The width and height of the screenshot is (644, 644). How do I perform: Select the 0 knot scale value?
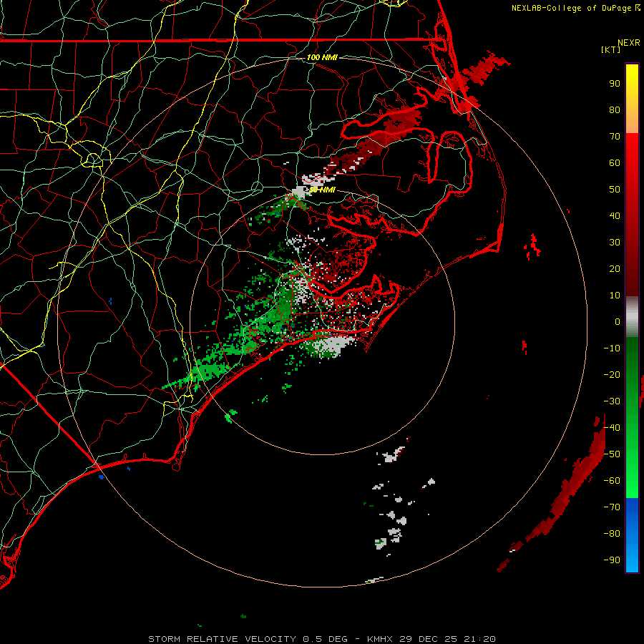point(618,322)
